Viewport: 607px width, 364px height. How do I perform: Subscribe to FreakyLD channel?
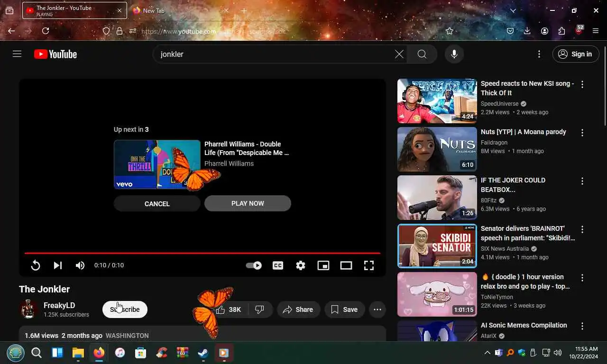(x=125, y=309)
